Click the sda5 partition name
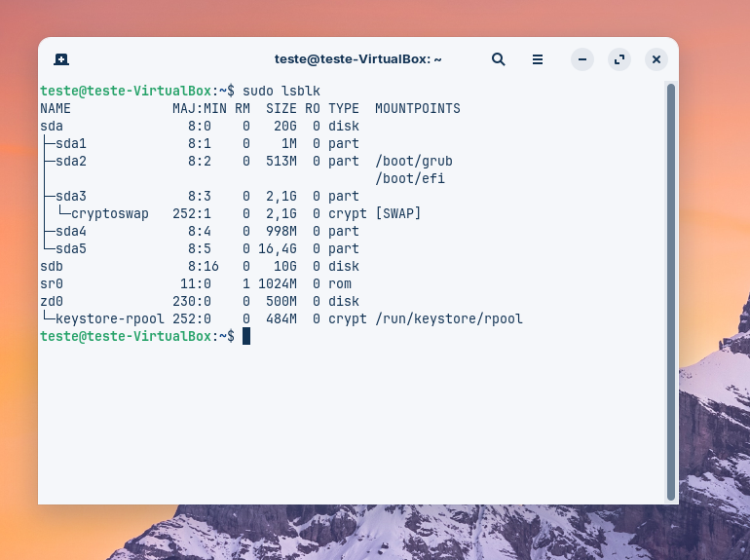This screenshot has height=560, width=750. tap(71, 248)
